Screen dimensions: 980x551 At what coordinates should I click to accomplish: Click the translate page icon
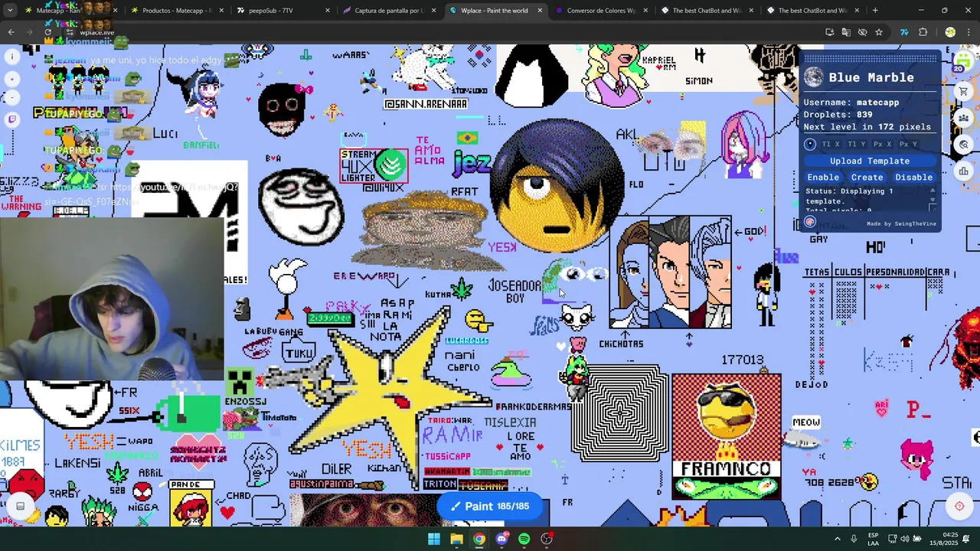tap(846, 32)
